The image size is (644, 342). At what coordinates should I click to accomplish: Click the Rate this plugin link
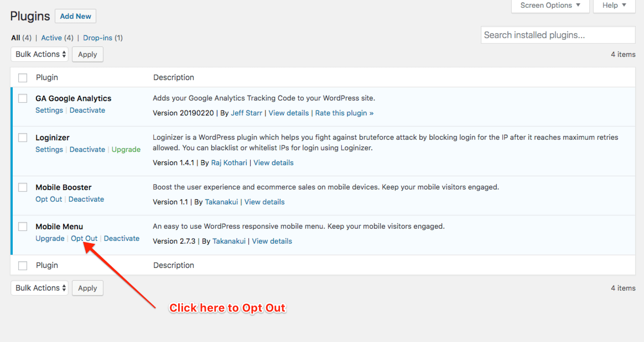click(x=344, y=113)
